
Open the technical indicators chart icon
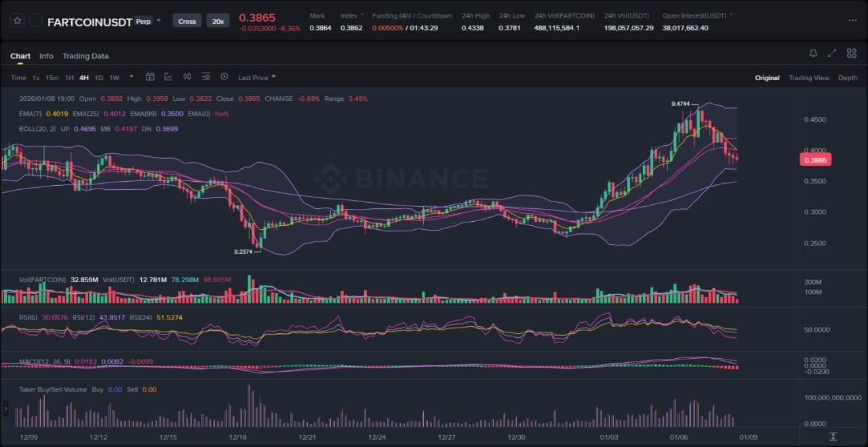pos(168,77)
